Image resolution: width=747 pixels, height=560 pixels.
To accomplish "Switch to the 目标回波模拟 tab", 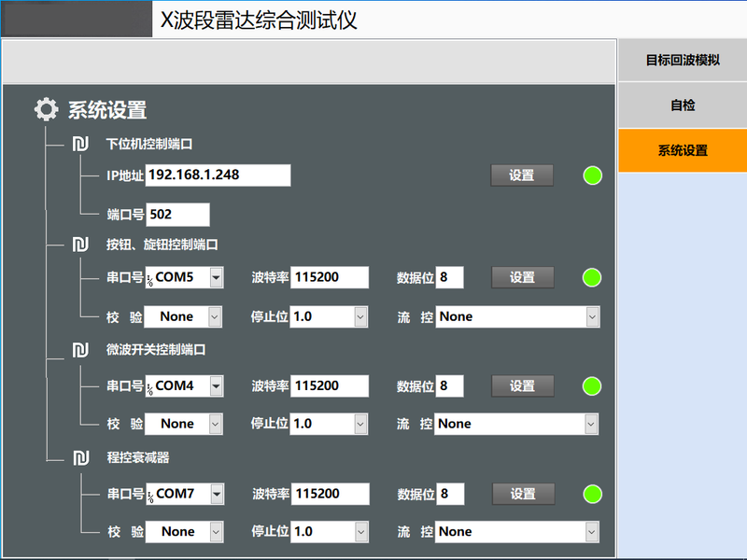I will (x=683, y=60).
